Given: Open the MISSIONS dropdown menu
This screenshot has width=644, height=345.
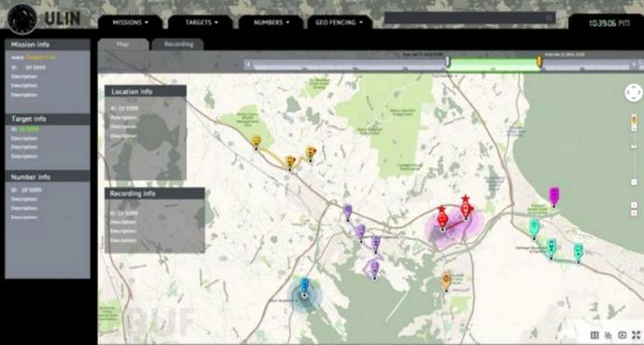Looking at the screenshot, I should click(x=130, y=22).
